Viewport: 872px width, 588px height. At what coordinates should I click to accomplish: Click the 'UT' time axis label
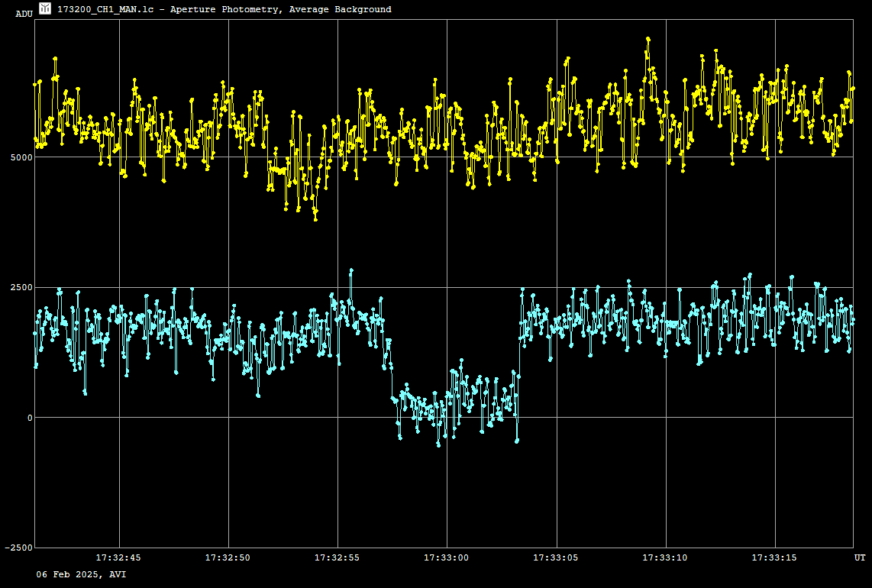click(x=860, y=557)
